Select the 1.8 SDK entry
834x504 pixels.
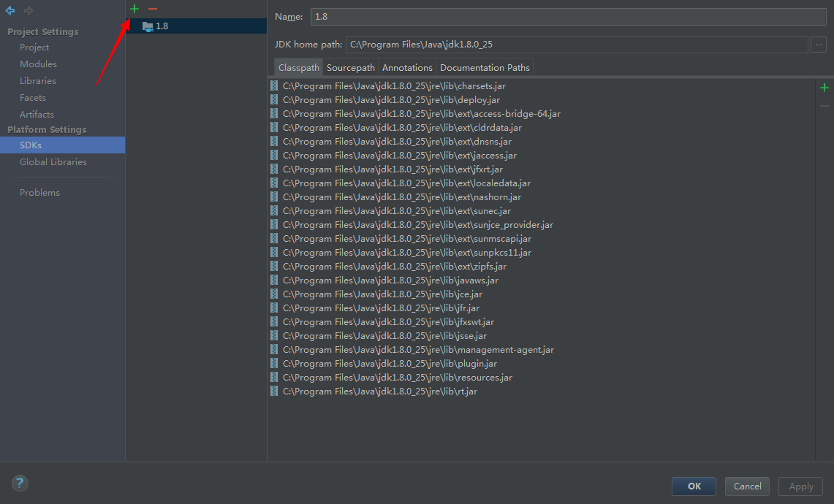pos(162,26)
